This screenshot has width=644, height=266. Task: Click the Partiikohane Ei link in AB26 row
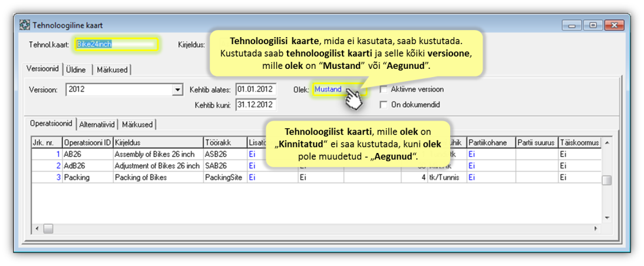click(471, 154)
